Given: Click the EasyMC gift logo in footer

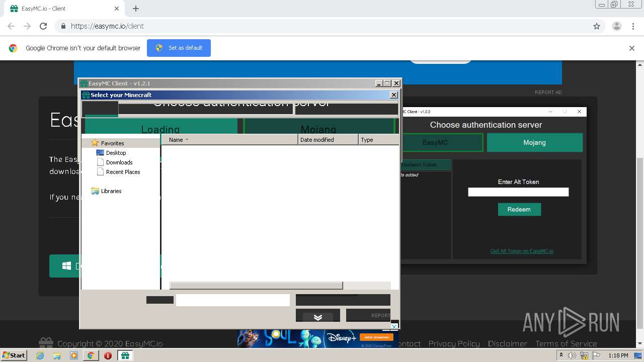Looking at the screenshot, I should [46, 343].
